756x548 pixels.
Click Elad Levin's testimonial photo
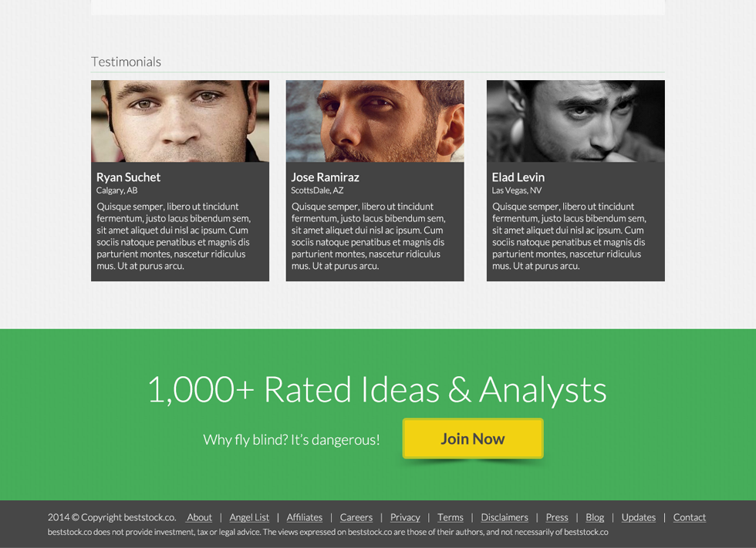click(x=575, y=121)
